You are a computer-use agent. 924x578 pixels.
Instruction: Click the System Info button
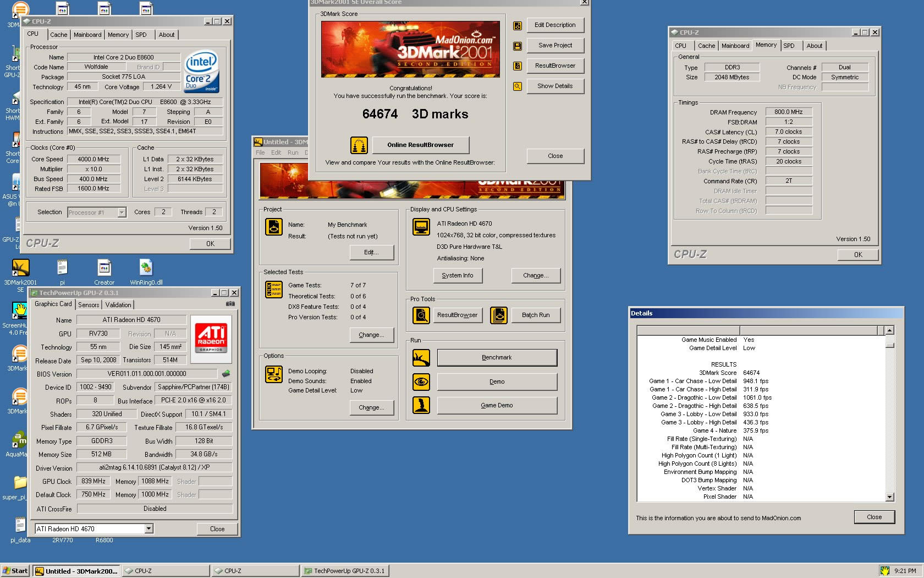click(457, 276)
